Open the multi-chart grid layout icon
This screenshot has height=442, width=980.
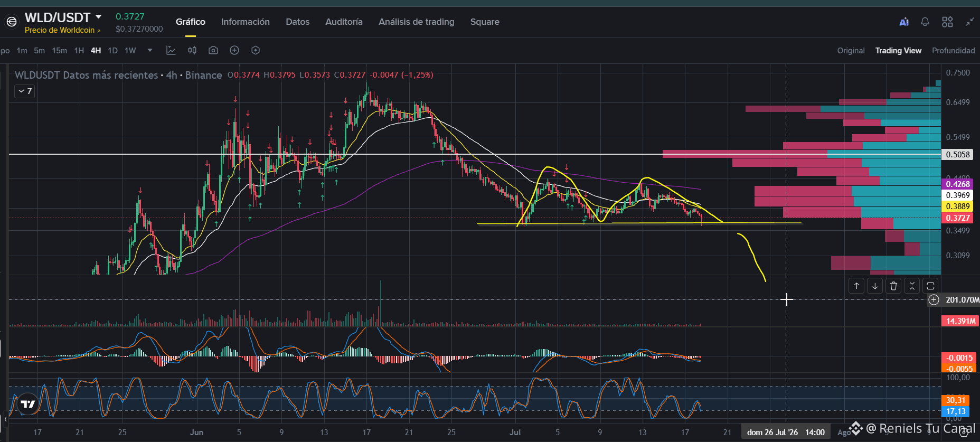[947, 22]
